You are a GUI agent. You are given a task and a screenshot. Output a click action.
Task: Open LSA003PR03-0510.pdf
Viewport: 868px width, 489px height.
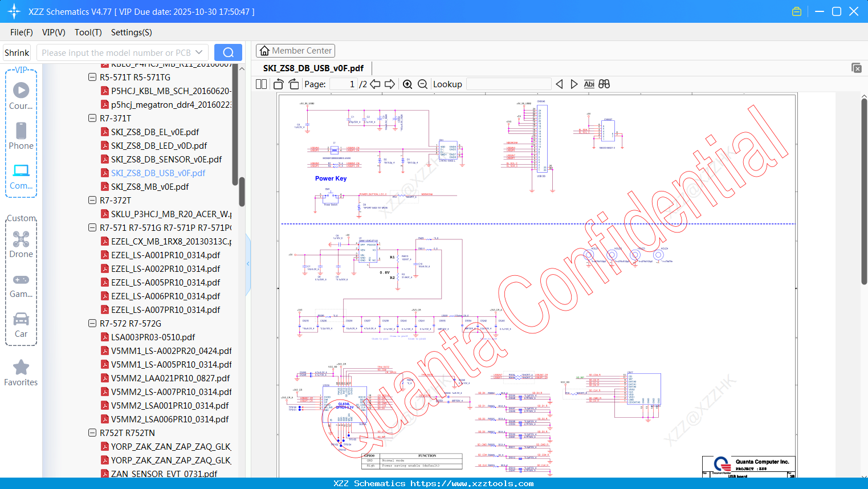pos(153,337)
